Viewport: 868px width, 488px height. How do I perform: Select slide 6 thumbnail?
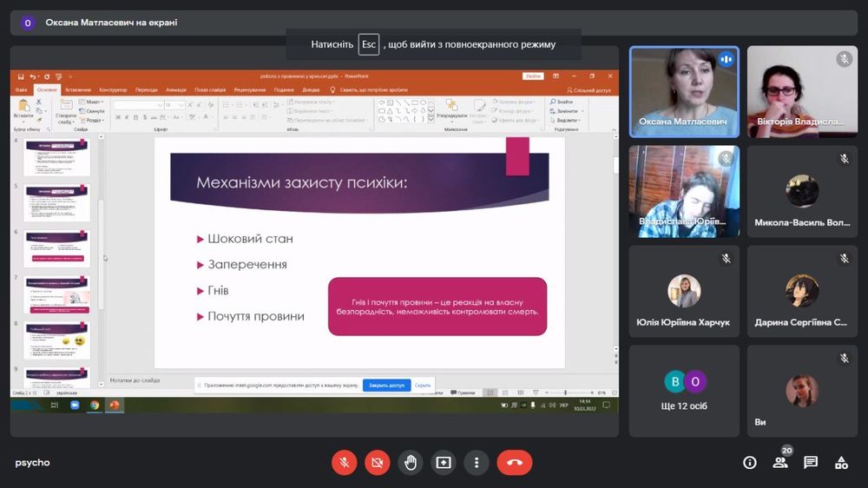pyautogui.click(x=56, y=249)
